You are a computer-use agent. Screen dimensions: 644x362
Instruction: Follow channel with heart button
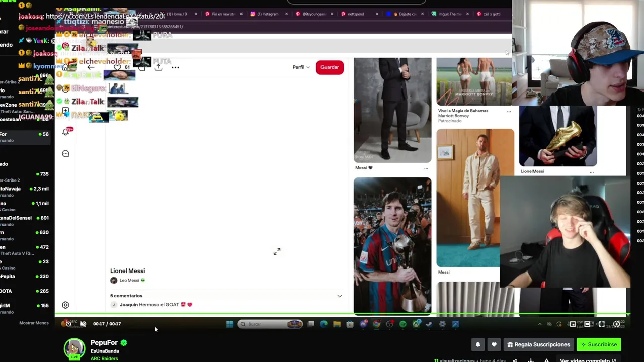(x=494, y=345)
